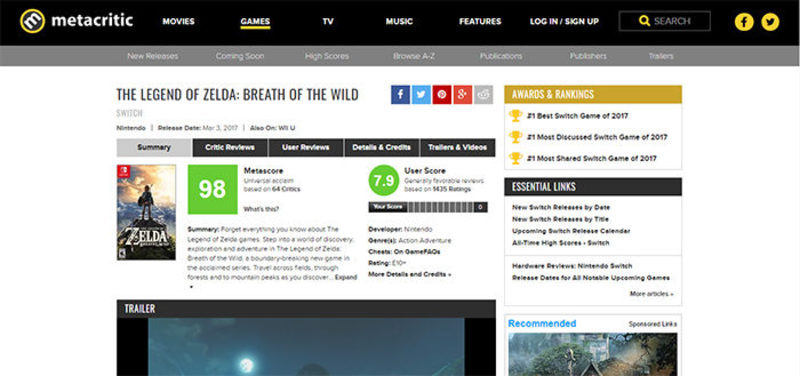
Task: Click the Nintendo publisher link
Action: pyautogui.click(x=131, y=128)
